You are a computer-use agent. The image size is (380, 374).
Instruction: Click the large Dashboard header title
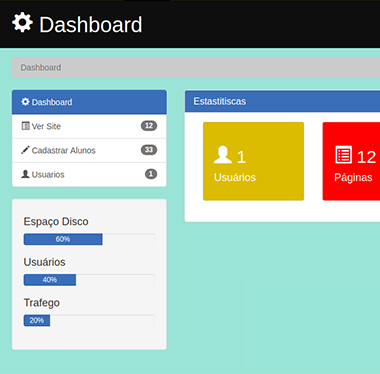91,25
